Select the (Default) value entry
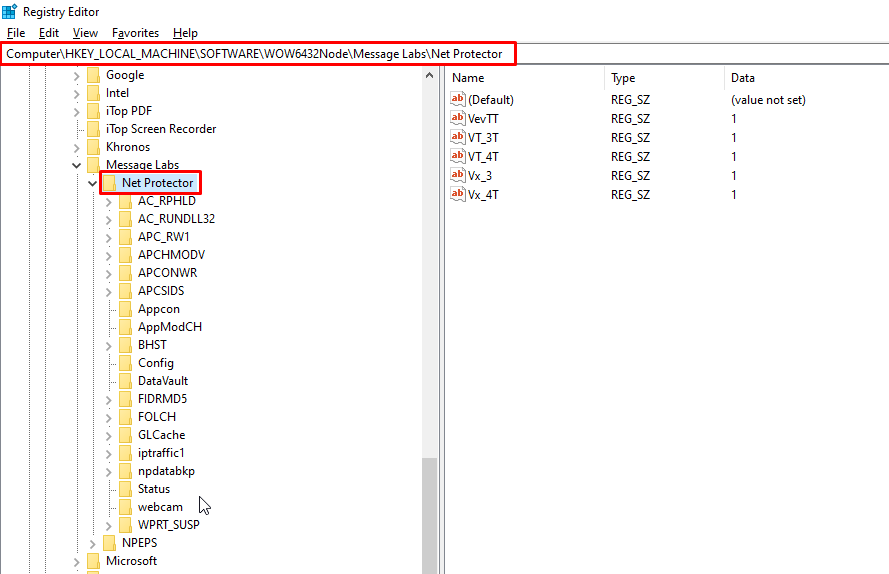 click(490, 100)
